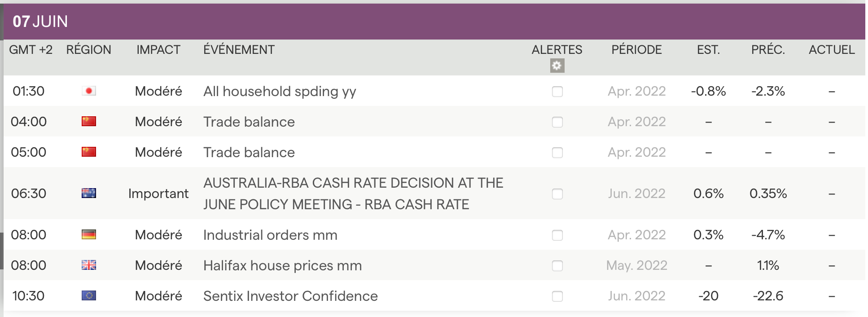This screenshot has height=317, width=868.
Task: Click the Australia flag icon
Action: [89, 194]
